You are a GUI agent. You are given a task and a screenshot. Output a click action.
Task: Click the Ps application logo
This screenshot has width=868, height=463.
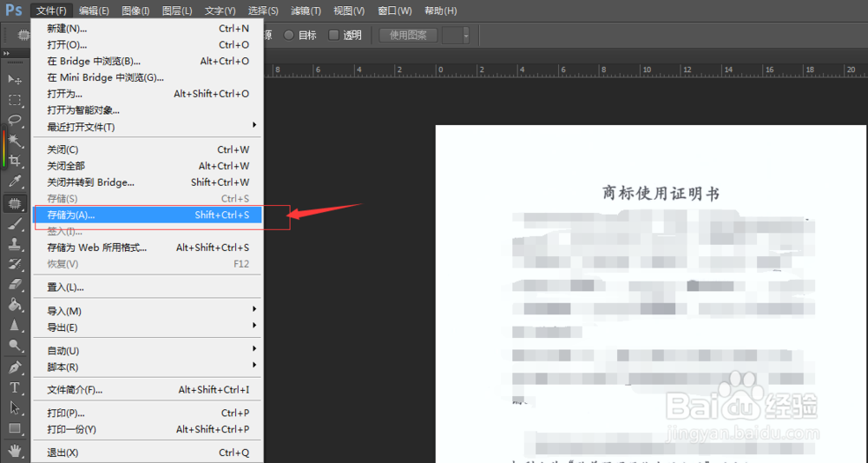click(x=14, y=10)
